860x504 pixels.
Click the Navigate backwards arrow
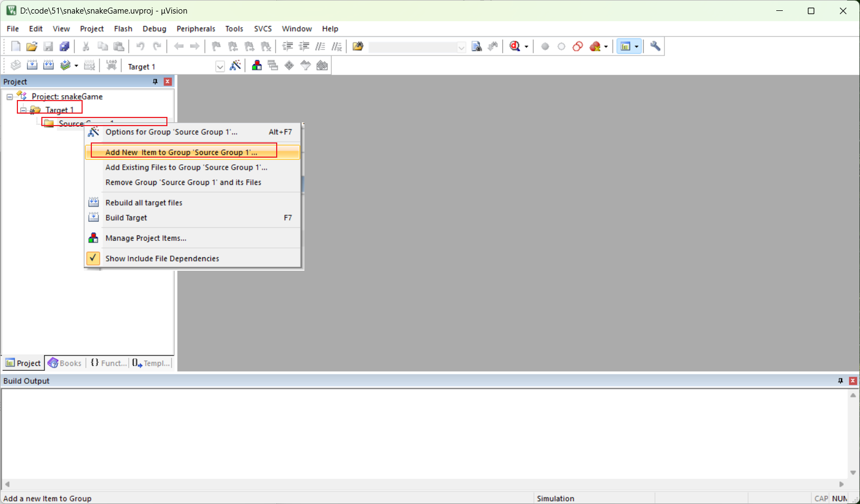point(178,47)
